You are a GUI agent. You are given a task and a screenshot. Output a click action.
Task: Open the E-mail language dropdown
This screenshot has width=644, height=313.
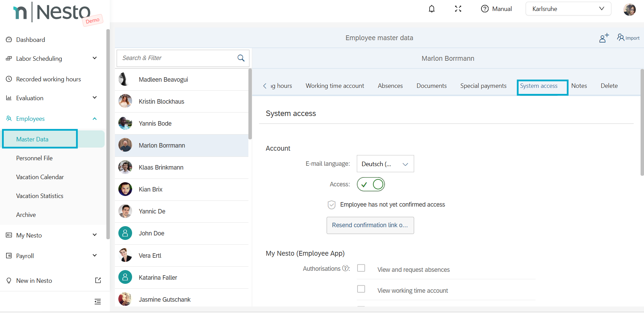[385, 164]
